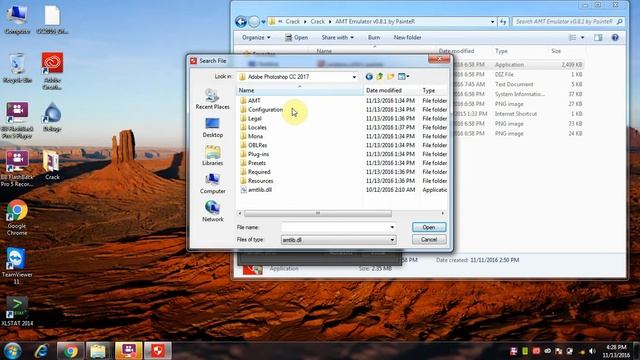This screenshot has height=360, width=640.
Task: Open the BB FlashBack Pro 5 Player shortcut
Action: click(17, 120)
